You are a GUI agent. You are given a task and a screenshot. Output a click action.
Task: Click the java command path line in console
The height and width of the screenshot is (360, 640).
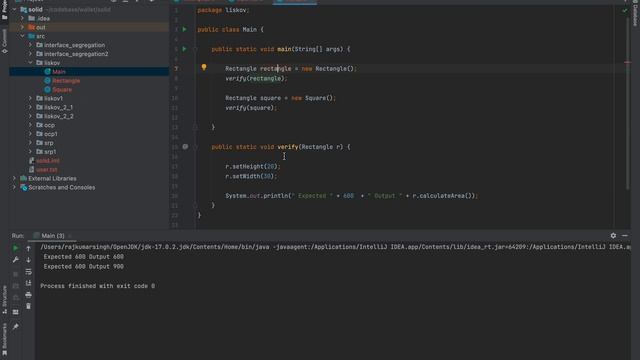(335, 247)
